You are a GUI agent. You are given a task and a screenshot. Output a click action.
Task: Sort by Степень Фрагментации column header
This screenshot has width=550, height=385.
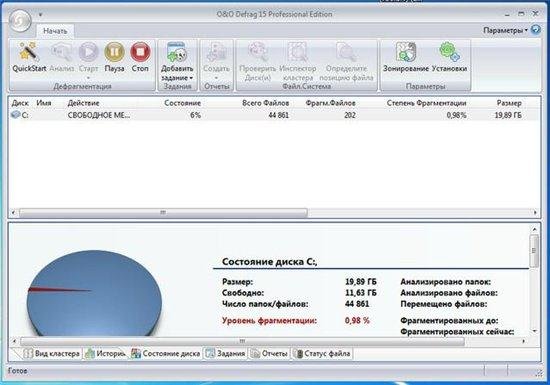click(427, 103)
